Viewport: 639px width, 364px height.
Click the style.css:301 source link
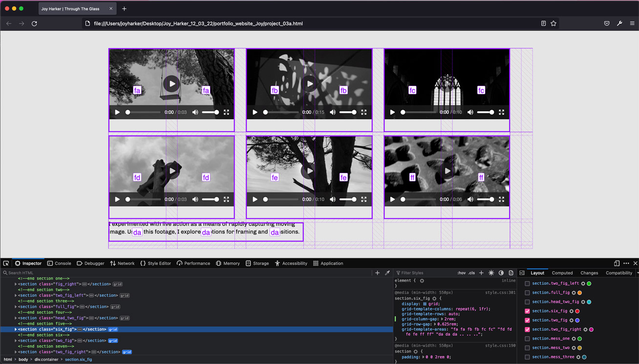click(500, 293)
